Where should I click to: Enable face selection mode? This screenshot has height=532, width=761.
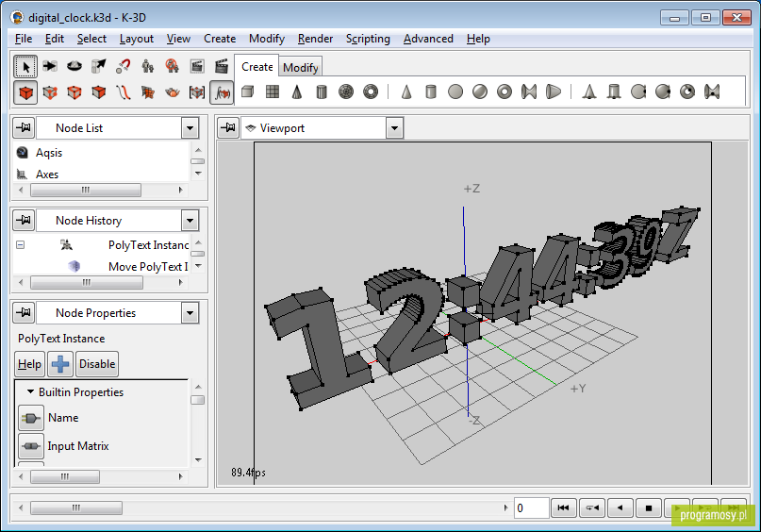(98, 92)
